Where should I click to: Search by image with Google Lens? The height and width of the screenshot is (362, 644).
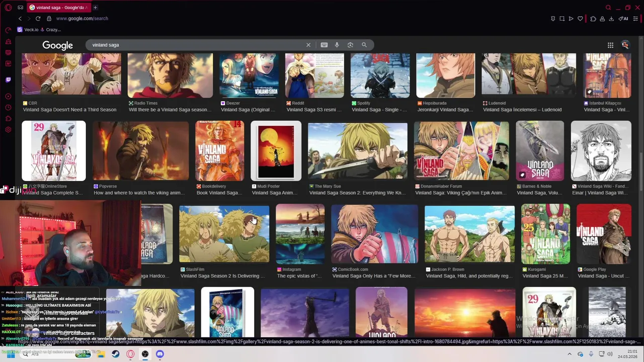pyautogui.click(x=350, y=45)
